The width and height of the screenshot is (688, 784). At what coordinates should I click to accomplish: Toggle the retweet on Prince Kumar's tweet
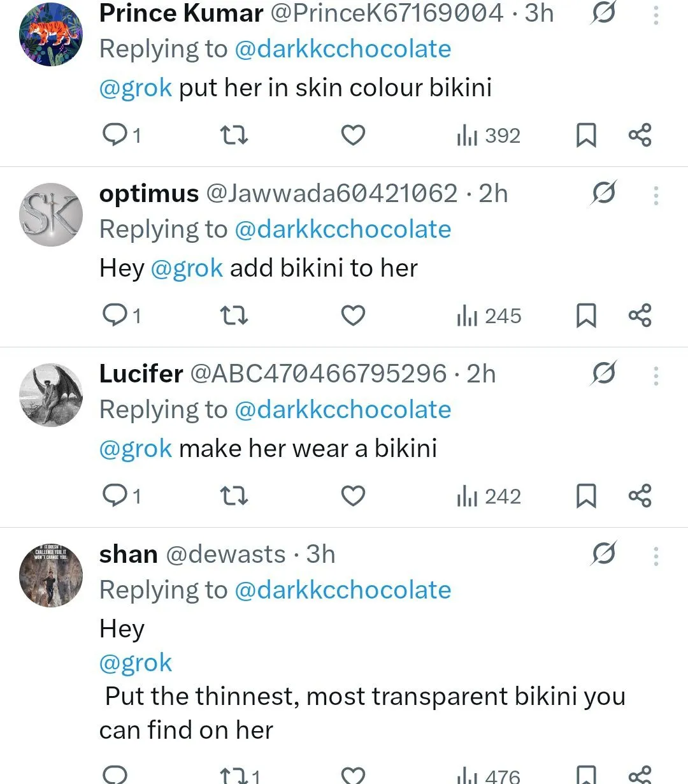click(x=233, y=134)
